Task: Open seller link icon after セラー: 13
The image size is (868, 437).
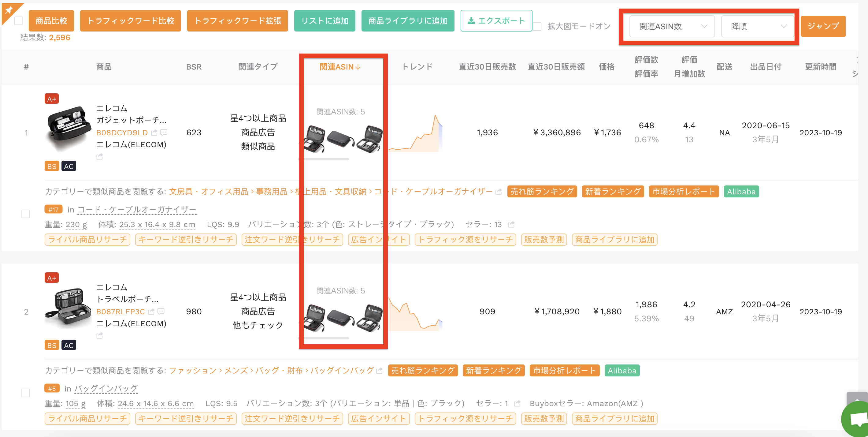Action: coord(511,225)
